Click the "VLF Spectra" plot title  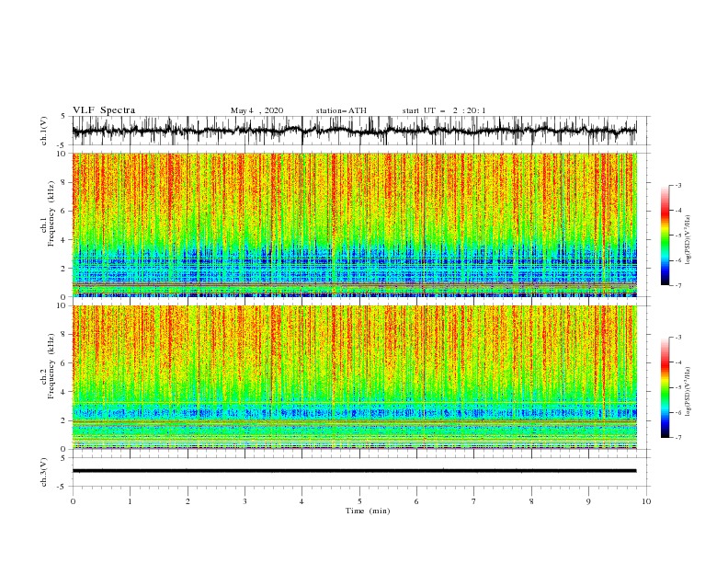pyautogui.click(x=104, y=110)
